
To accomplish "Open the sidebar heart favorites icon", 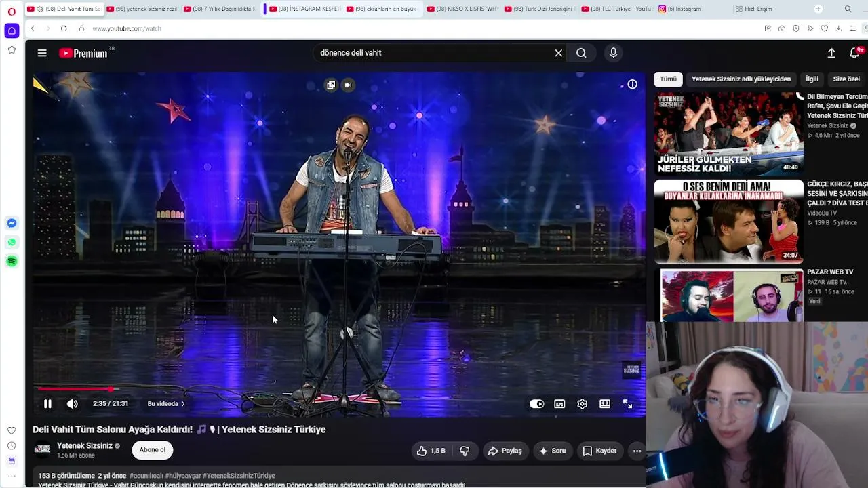I will pos(12,430).
